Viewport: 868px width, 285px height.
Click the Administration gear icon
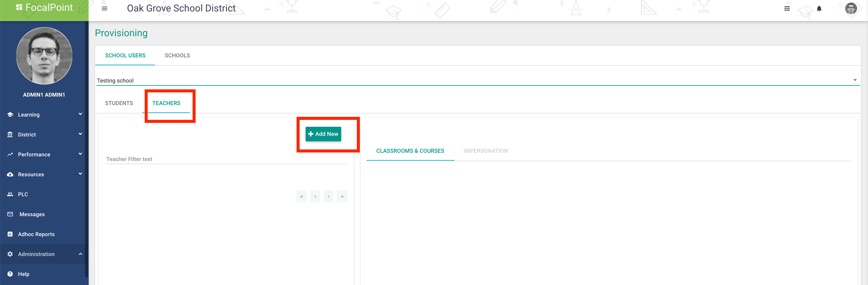(x=10, y=254)
